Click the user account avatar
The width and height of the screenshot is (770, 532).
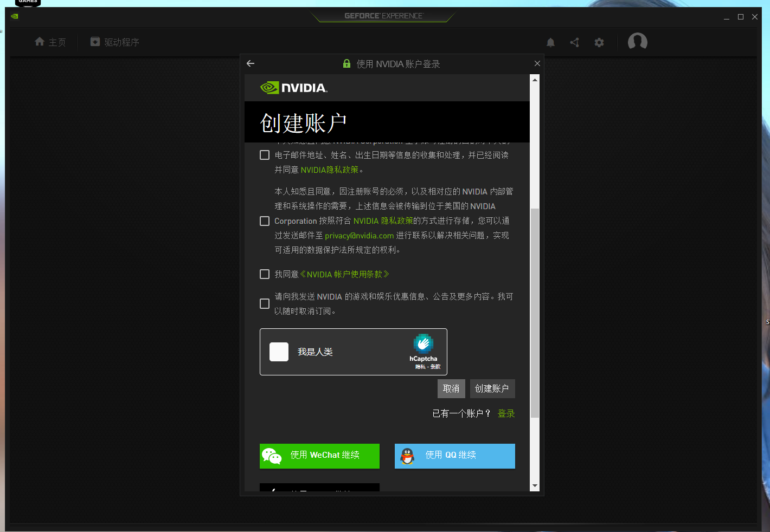pos(637,42)
